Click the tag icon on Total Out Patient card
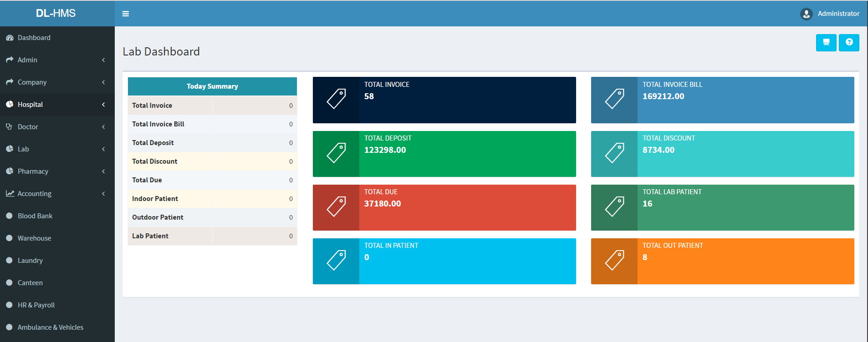Image resolution: width=868 pixels, height=342 pixels. [614, 261]
